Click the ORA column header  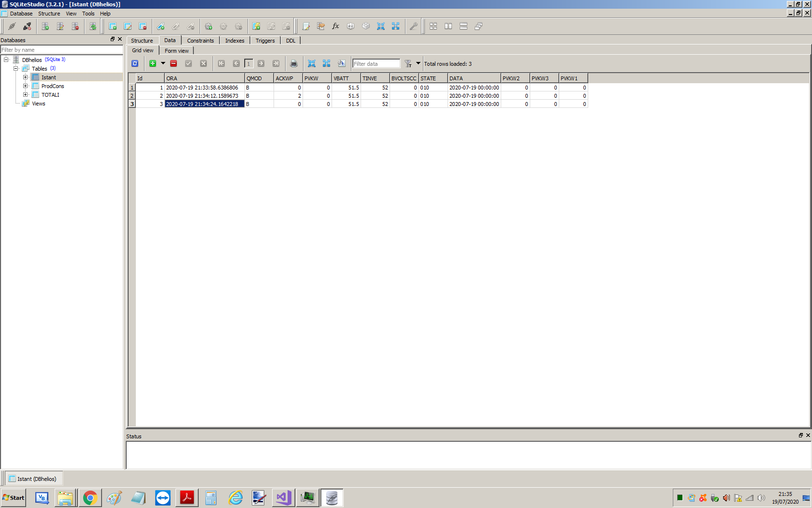[x=204, y=78]
